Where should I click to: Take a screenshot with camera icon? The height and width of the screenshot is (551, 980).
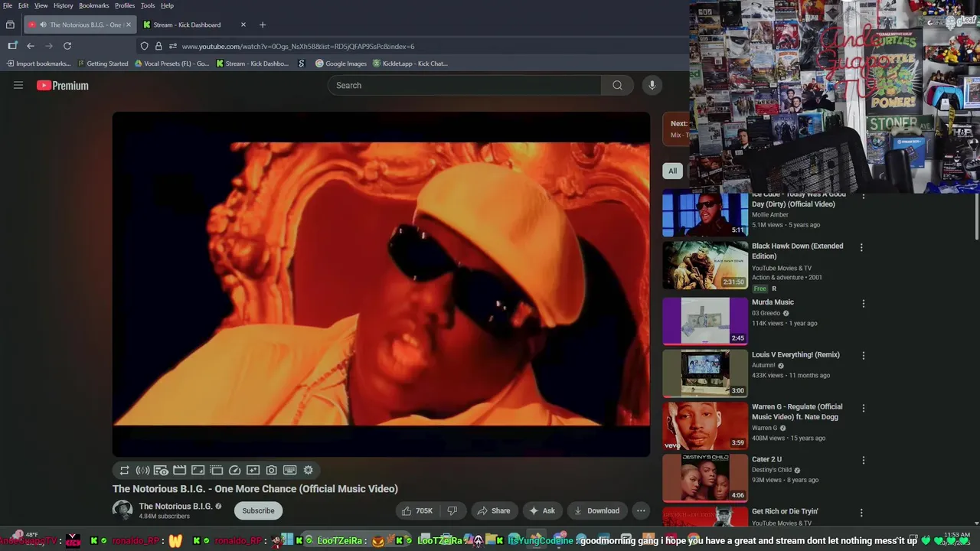pyautogui.click(x=271, y=470)
